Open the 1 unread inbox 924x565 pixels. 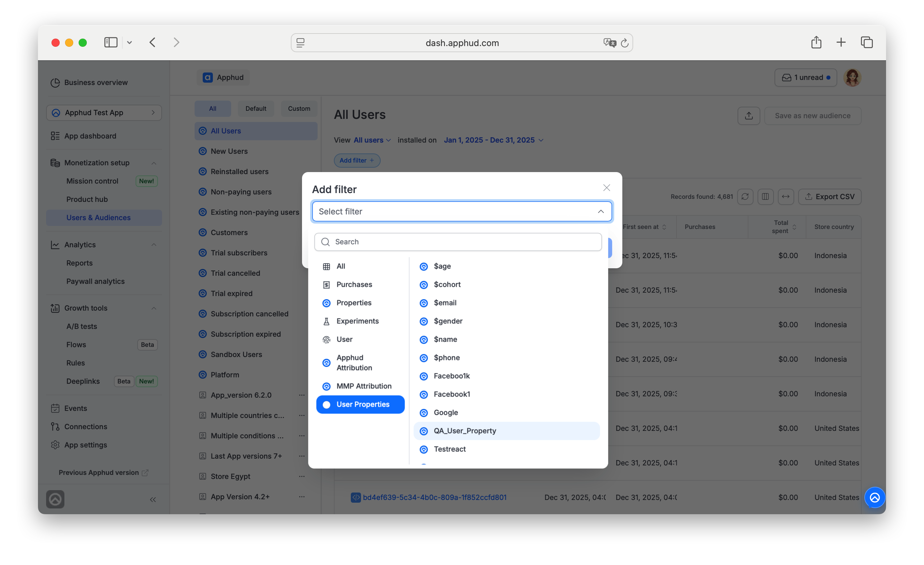805,78
